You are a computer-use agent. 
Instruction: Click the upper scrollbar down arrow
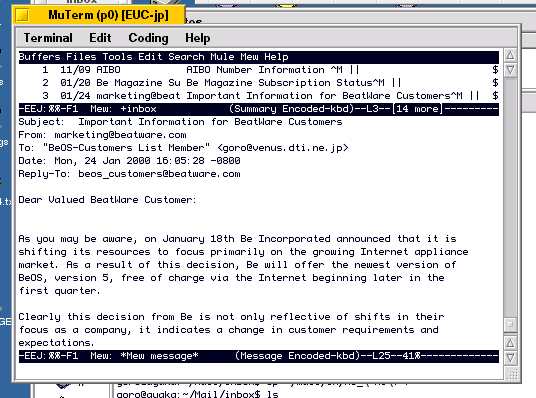click(510, 70)
